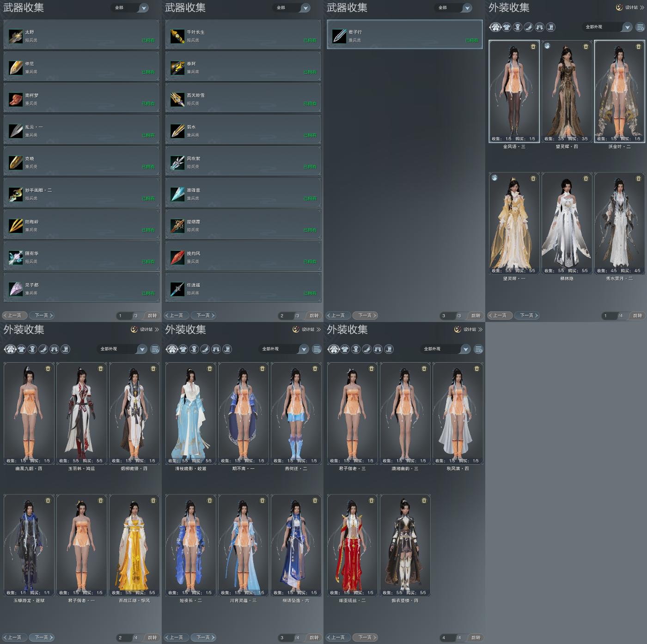Click the 妙手函雕·二 weapon icon
Screen dimensions: 647x644
point(16,194)
